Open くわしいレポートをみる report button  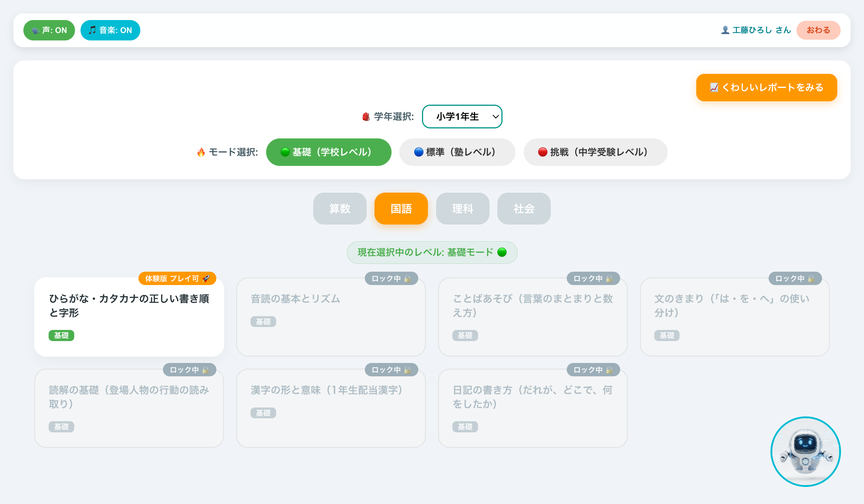click(x=767, y=88)
